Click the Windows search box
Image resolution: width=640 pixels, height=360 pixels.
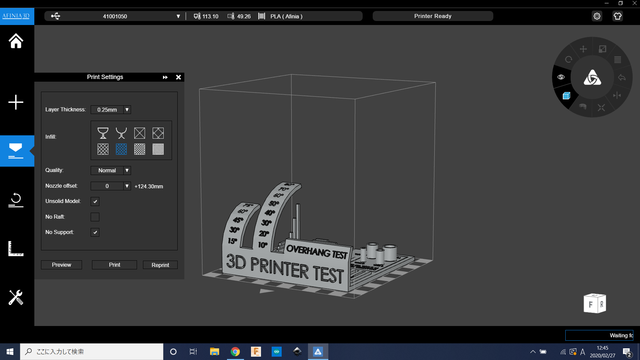coord(91,351)
